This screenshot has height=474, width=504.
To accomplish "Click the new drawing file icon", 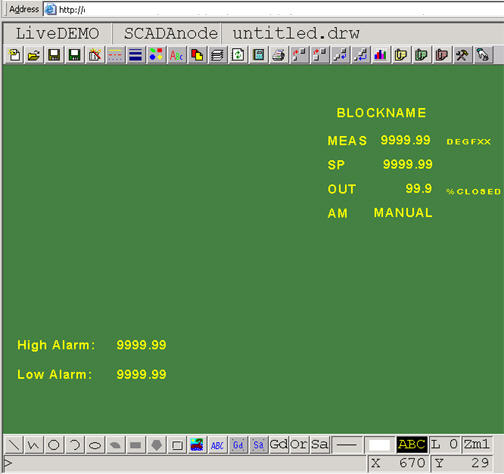I will pyautogui.click(x=14, y=55).
